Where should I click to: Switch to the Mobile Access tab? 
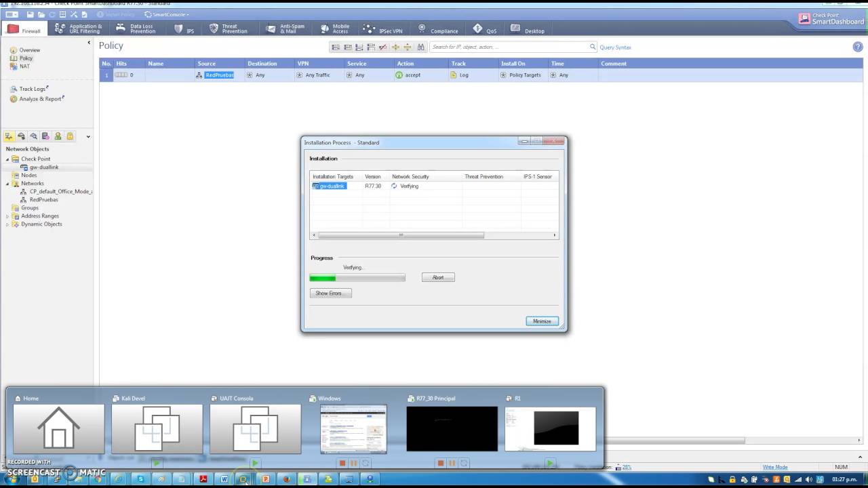(x=335, y=29)
